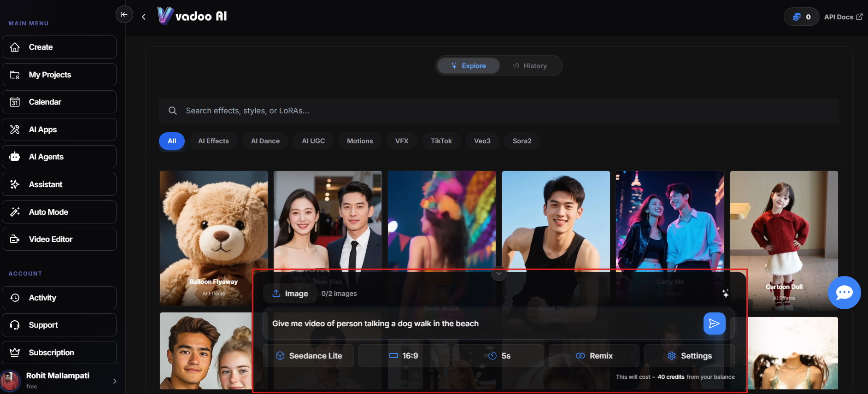868x394 pixels.
Task: Launch the Assistant page
Action: [59, 184]
